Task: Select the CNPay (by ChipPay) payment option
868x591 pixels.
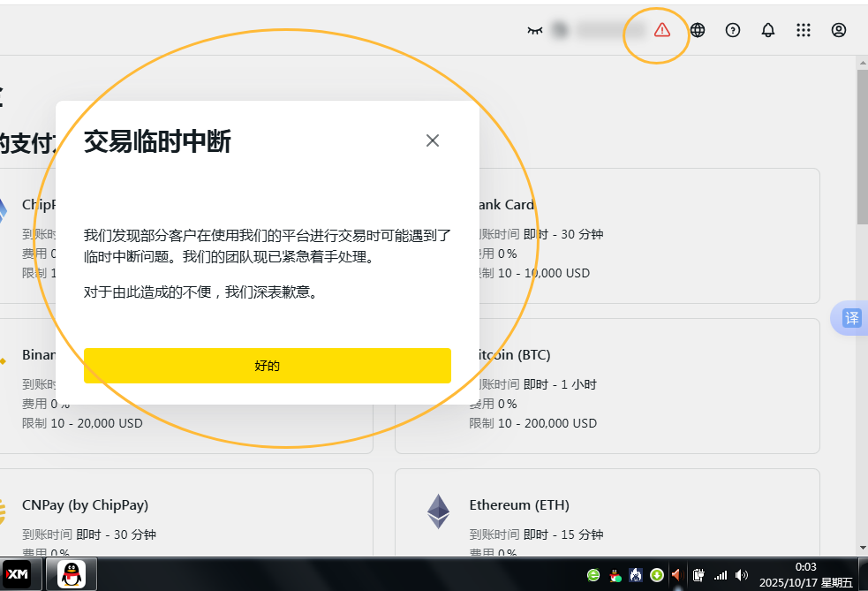Action: pyautogui.click(x=85, y=505)
